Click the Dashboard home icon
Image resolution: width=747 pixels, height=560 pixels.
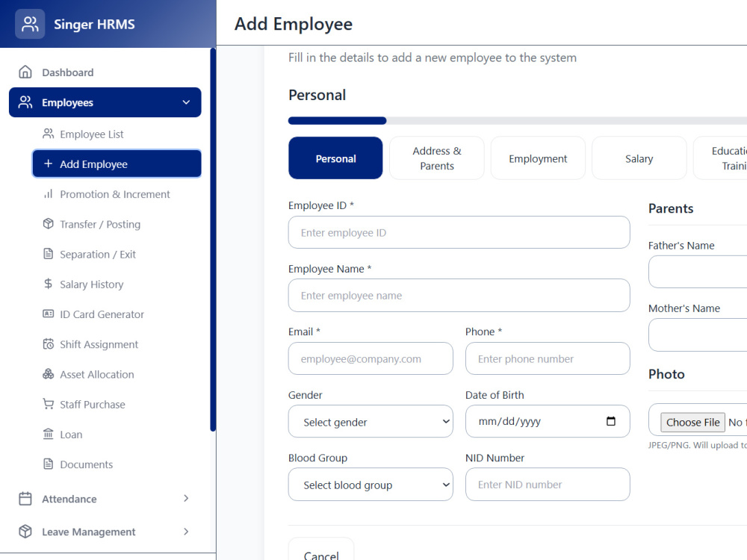coord(25,72)
